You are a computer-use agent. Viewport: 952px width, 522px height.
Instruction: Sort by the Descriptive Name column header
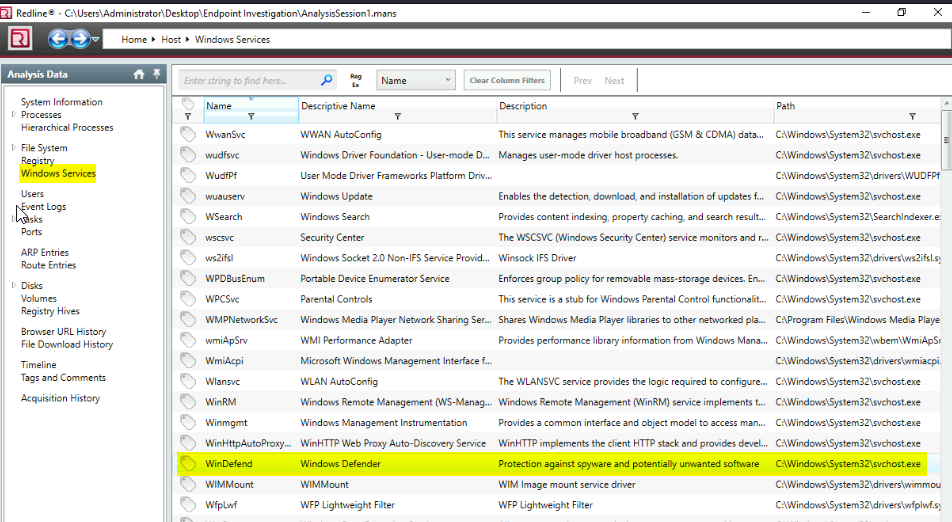tap(338, 106)
